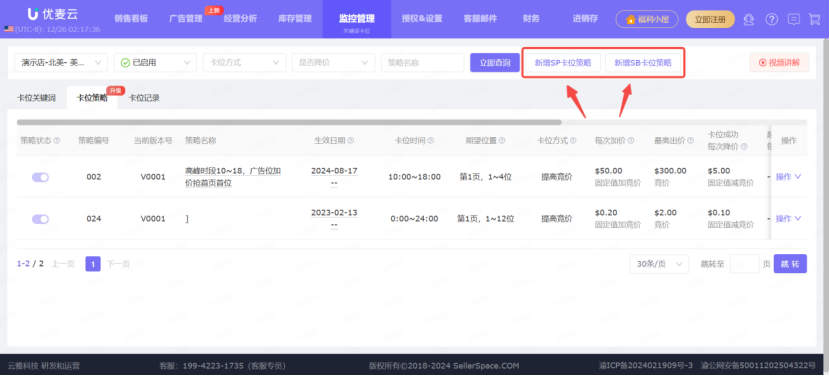Open the help question mark icon
Image resolution: width=830 pixels, height=376 pixels.
pyautogui.click(x=772, y=20)
